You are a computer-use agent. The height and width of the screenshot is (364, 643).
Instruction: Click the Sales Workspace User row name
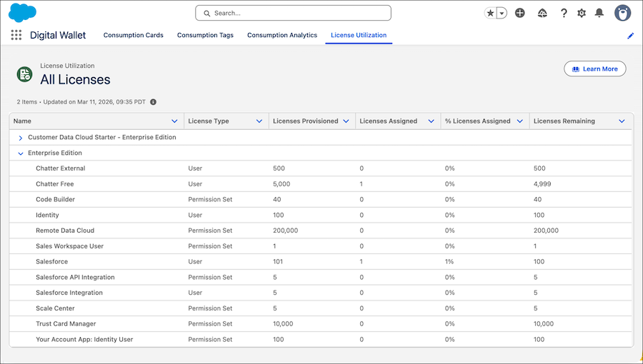(x=70, y=246)
